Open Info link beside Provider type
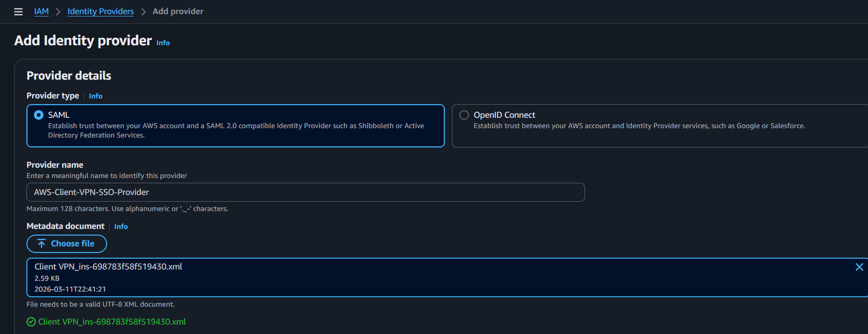Image resolution: width=868 pixels, height=334 pixels. point(95,96)
